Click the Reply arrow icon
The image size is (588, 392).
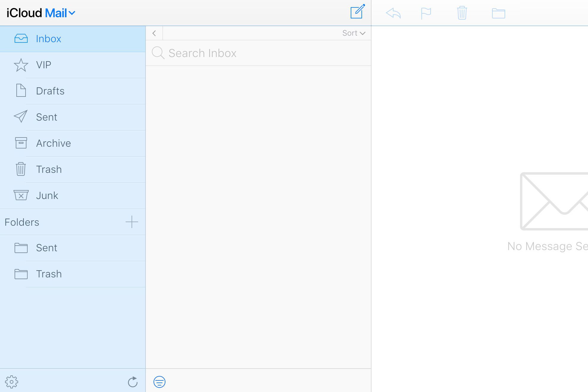pyautogui.click(x=393, y=13)
